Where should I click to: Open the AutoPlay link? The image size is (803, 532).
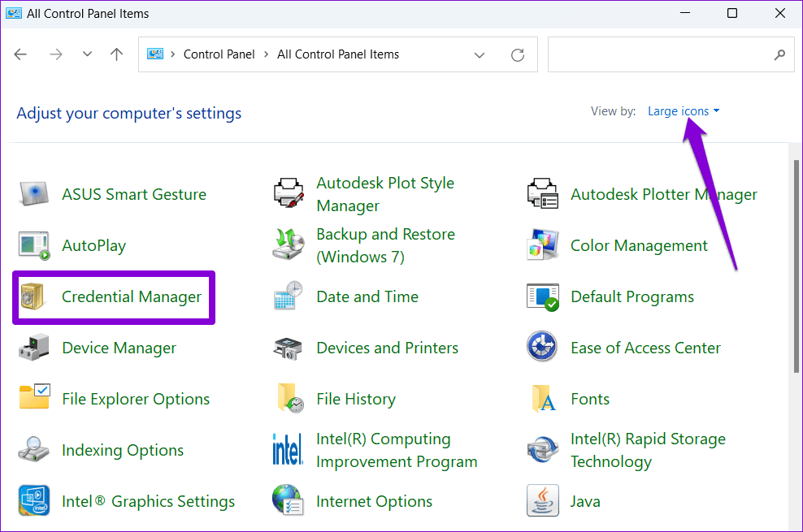coord(93,245)
